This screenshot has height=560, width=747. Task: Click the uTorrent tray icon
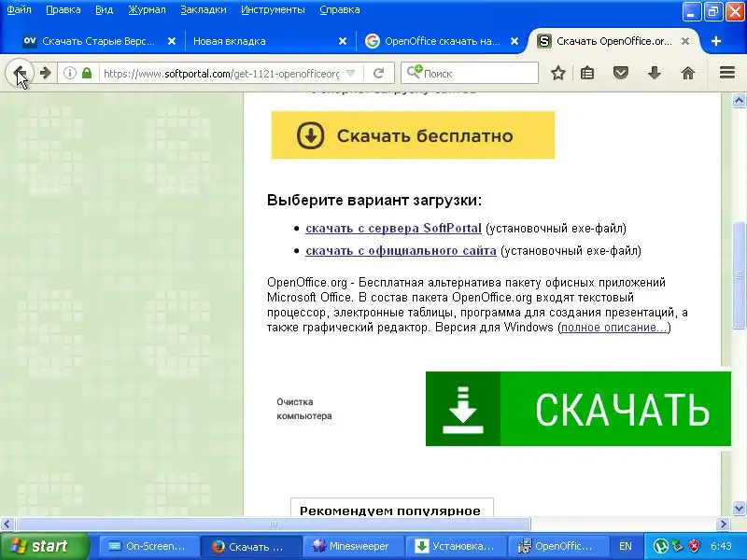pyautogui.click(x=661, y=546)
